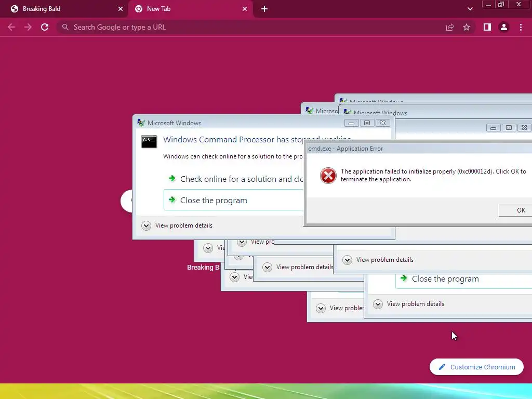
Task: Click the cmd.exe - Application Error title bar
Action: pos(419,149)
